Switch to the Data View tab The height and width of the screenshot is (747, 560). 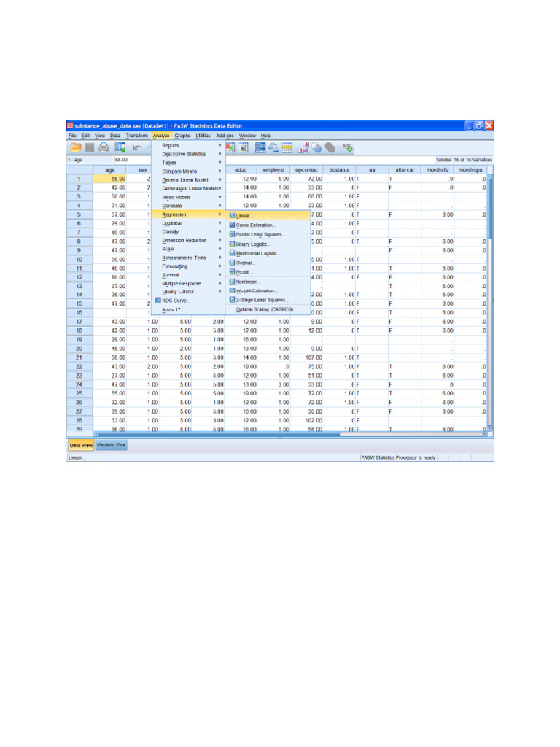pos(81,446)
